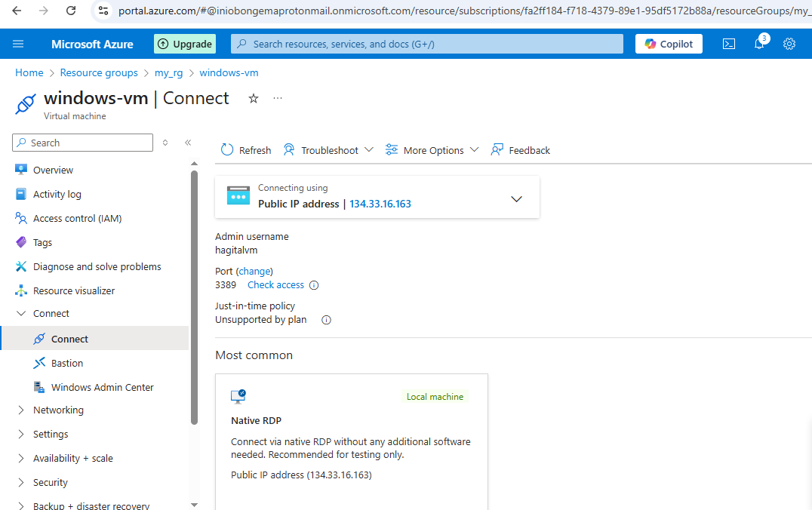Expand the Connecting using dropdown chevron
812x510 pixels.
coord(516,199)
